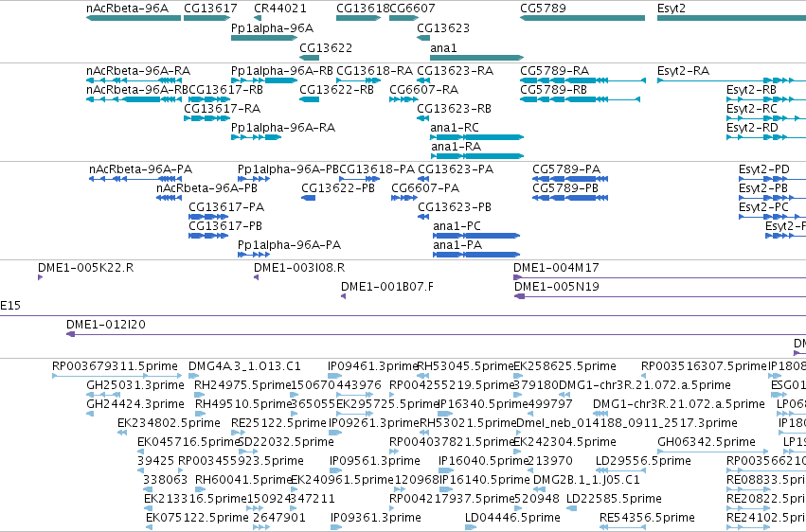Select the CG5789-RA transcript label
The height and width of the screenshot is (532, 806).
click(555, 70)
